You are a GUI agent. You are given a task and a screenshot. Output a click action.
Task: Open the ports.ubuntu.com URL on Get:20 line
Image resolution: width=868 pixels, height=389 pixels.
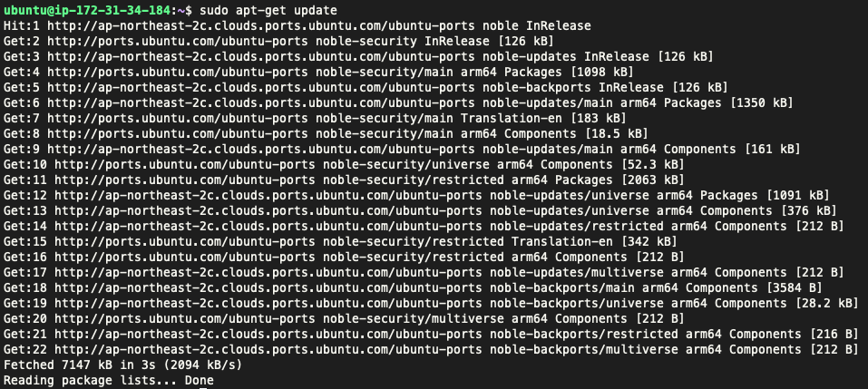click(x=185, y=318)
